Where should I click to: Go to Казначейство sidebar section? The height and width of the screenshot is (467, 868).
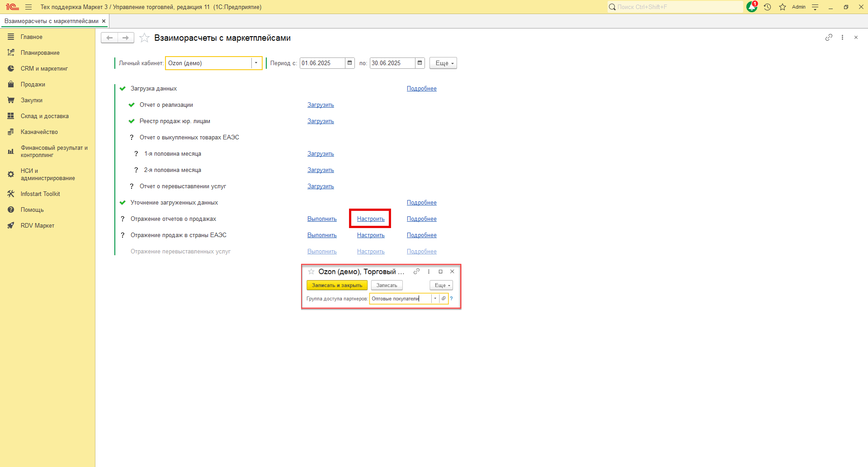[x=39, y=132]
